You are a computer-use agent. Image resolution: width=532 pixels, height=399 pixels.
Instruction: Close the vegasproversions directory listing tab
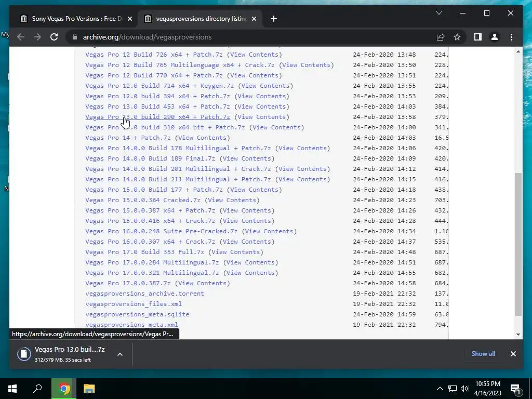click(255, 19)
